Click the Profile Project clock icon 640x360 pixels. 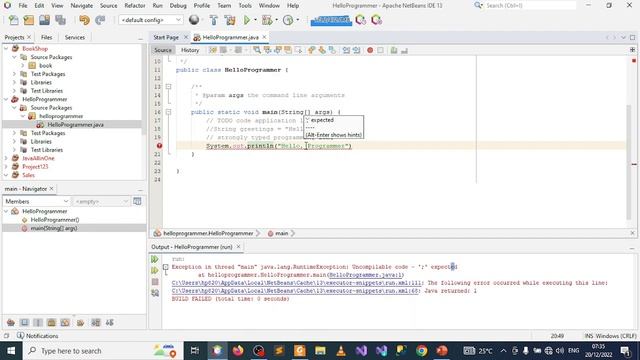point(288,20)
